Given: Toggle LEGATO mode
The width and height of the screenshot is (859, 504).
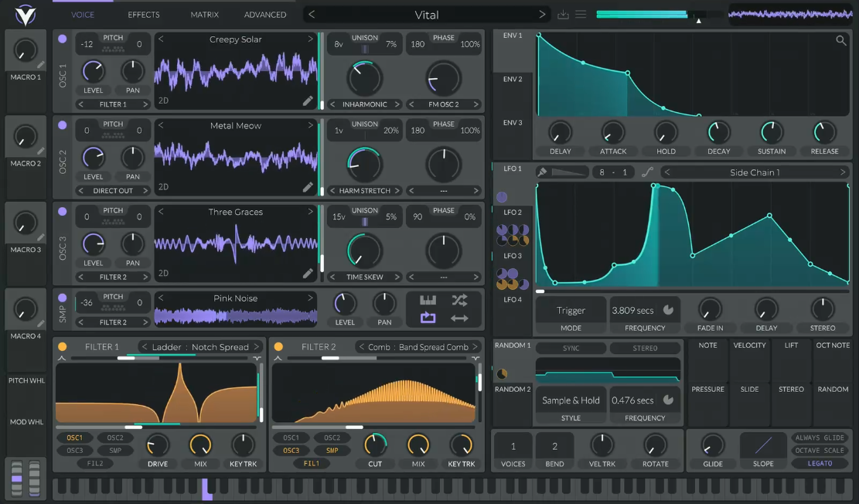Looking at the screenshot, I should [820, 464].
